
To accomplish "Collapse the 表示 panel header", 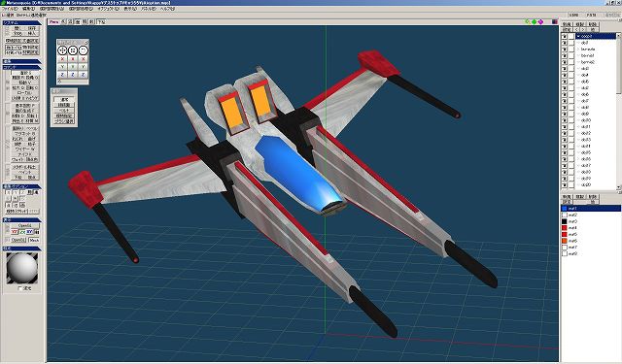I will (x=21, y=219).
